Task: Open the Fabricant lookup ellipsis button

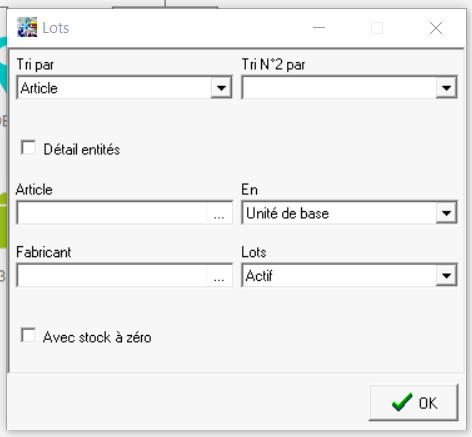Action: click(219, 276)
